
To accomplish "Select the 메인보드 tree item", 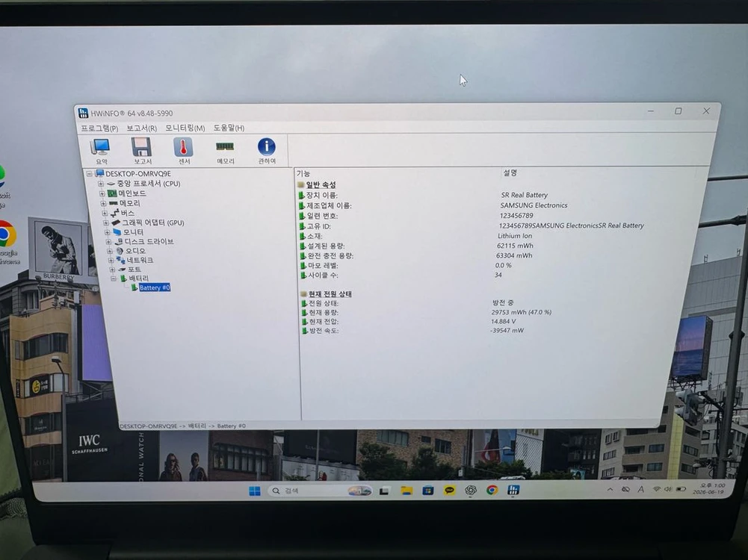I will coord(132,193).
